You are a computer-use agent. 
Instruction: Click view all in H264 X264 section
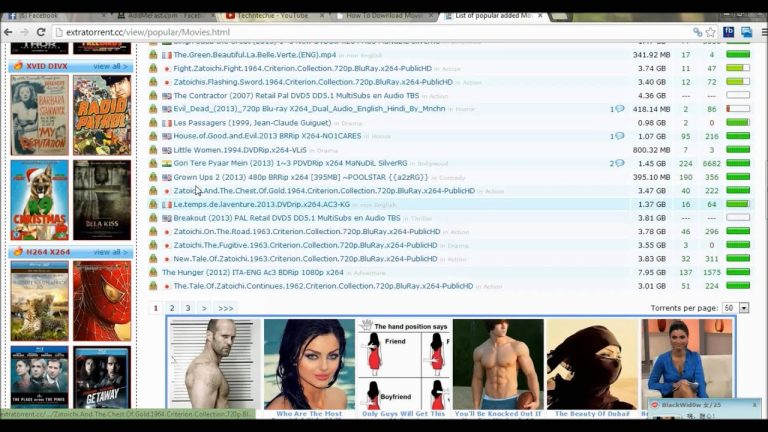(110, 252)
